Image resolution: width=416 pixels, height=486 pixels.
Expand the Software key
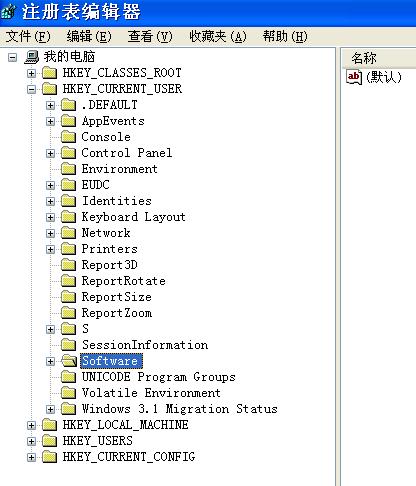coord(50,361)
